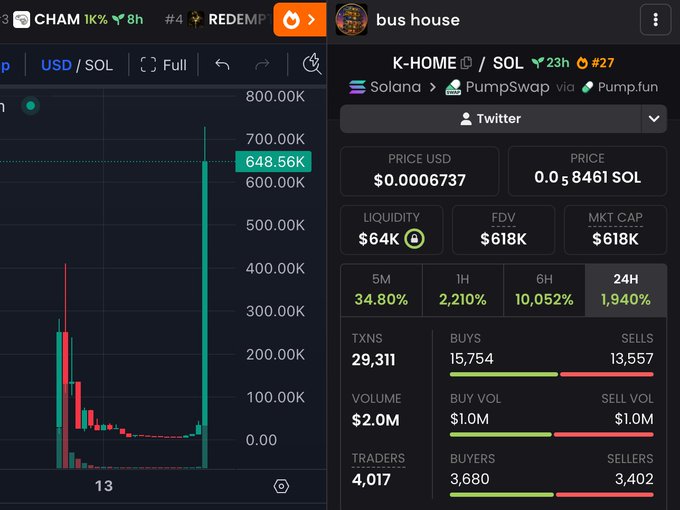The width and height of the screenshot is (680, 510).
Task: Click the Twitter button
Action: click(490, 119)
